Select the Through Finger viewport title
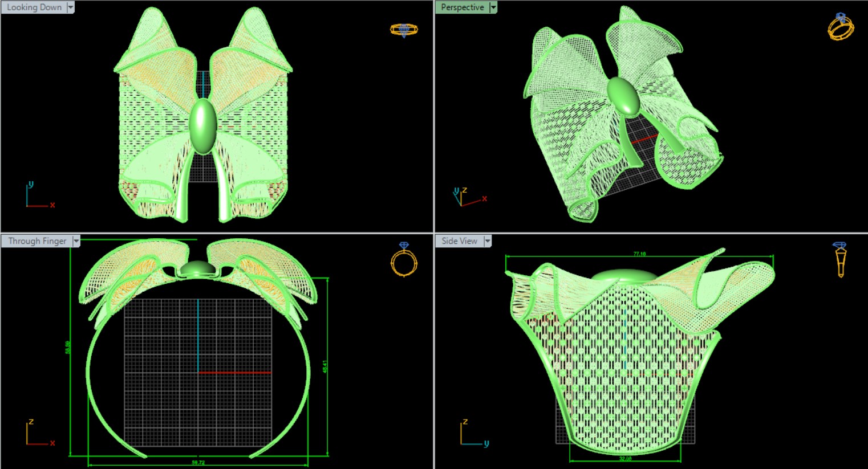The height and width of the screenshot is (469, 868). pyautogui.click(x=37, y=241)
